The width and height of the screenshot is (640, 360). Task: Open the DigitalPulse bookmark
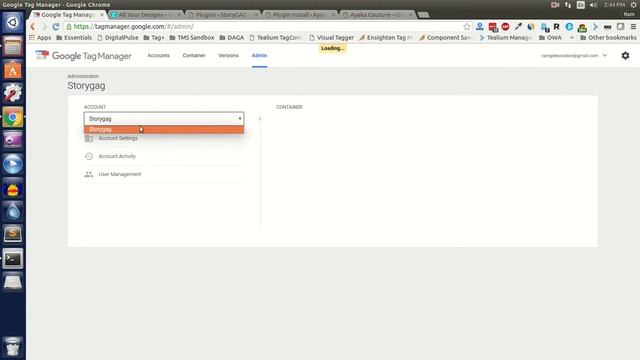click(x=118, y=38)
